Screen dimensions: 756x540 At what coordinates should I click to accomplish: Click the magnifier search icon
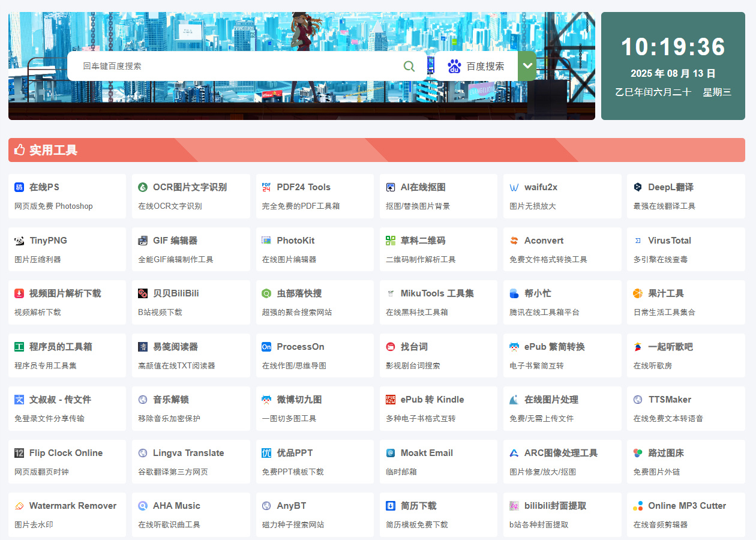(409, 66)
